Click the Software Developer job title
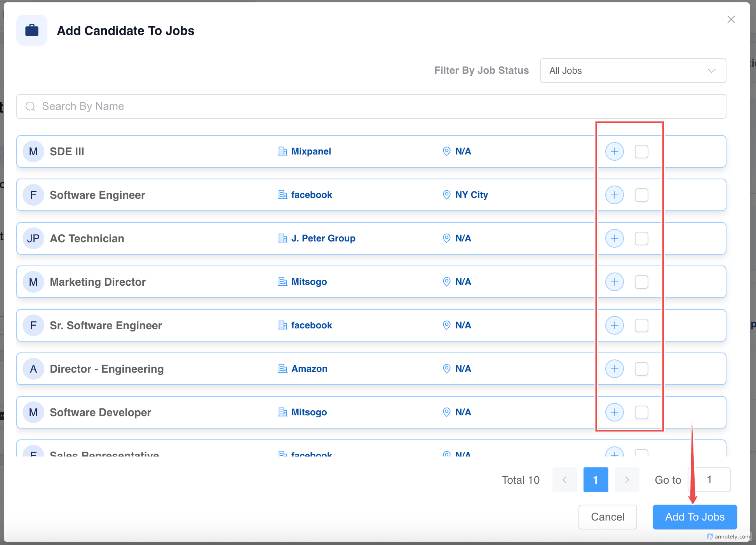 point(101,412)
